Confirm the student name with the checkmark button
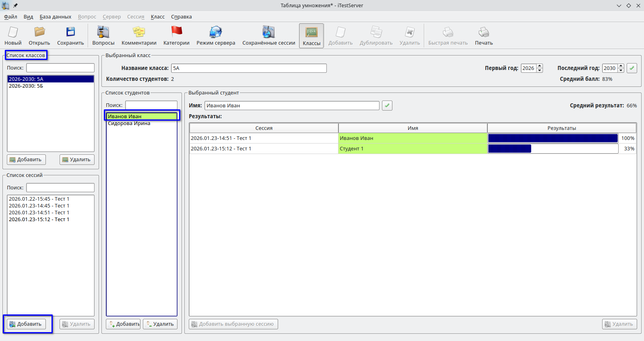 (x=387, y=105)
